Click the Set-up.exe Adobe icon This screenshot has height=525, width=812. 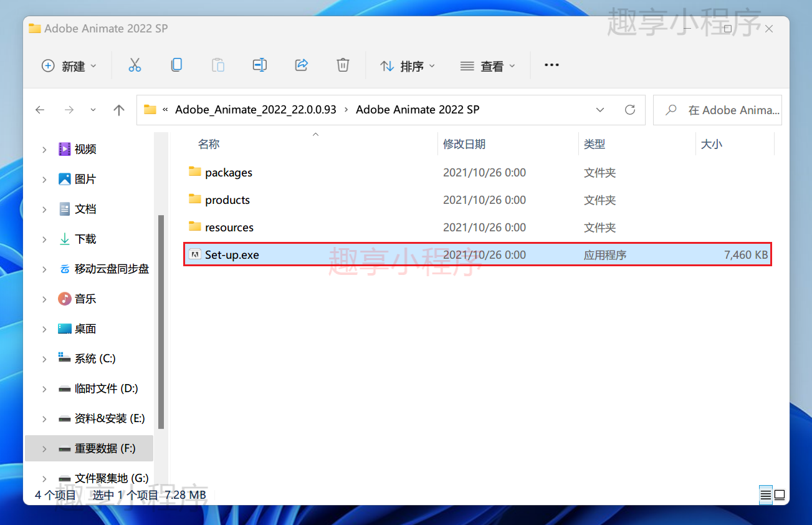coord(195,254)
